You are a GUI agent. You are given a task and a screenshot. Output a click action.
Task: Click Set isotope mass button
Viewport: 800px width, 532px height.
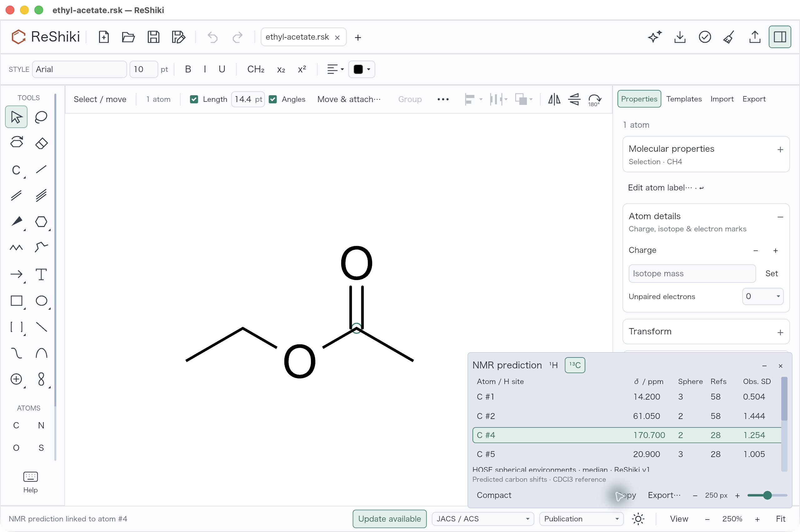pos(772,273)
